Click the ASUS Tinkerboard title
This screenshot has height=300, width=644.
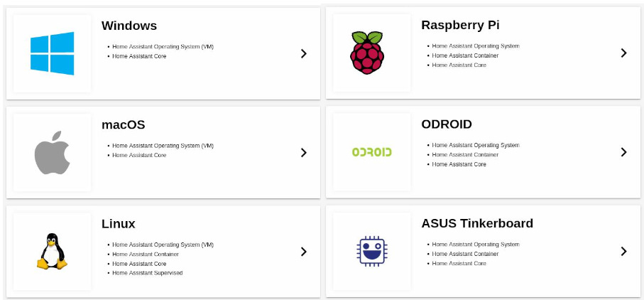(477, 223)
